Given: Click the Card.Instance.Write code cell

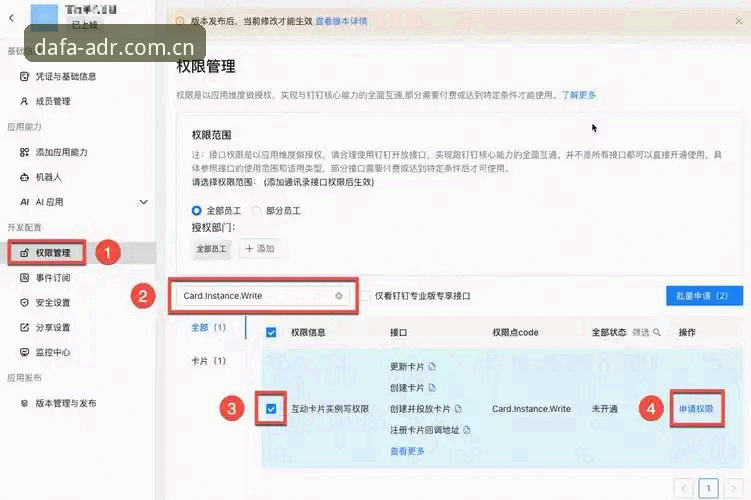Looking at the screenshot, I should 531,409.
